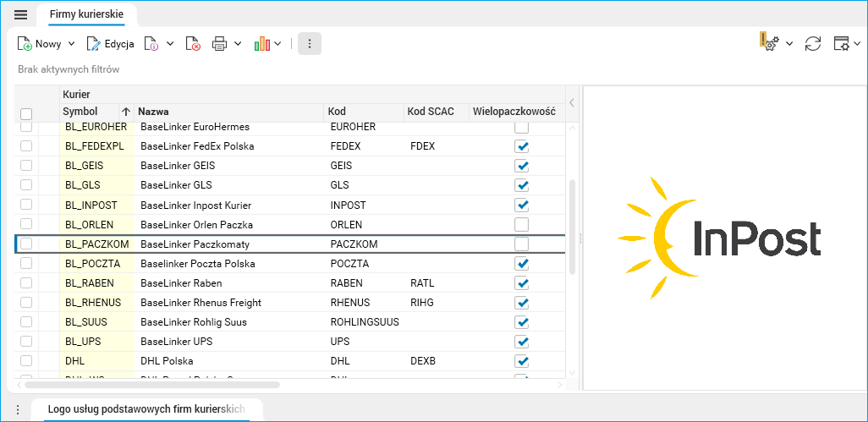The height and width of the screenshot is (422, 868).
Task: Click the InPost logo image
Action: click(x=719, y=238)
